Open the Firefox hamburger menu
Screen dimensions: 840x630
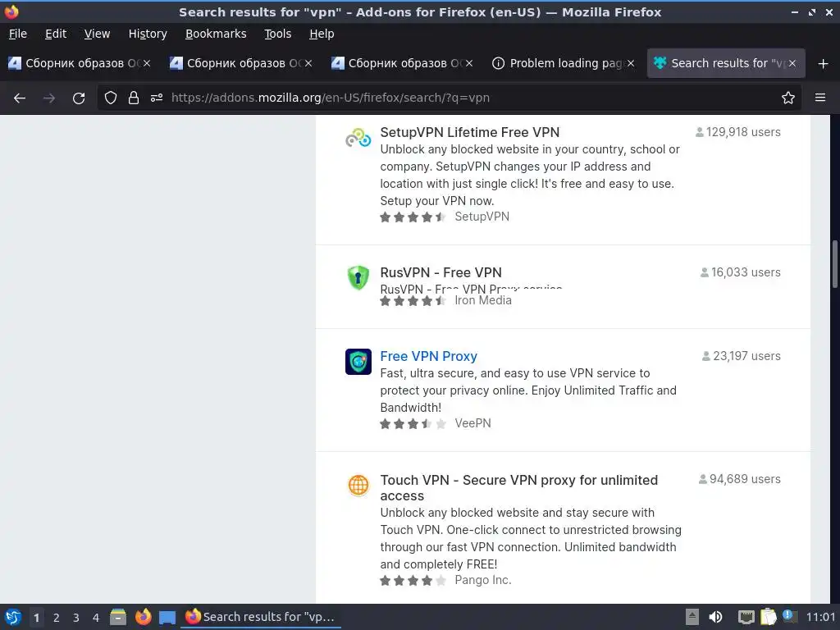pos(820,98)
